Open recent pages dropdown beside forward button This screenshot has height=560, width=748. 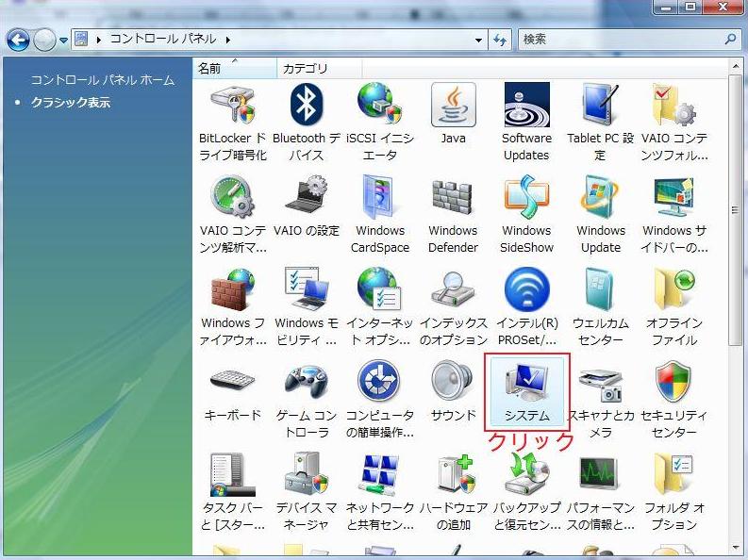point(64,40)
